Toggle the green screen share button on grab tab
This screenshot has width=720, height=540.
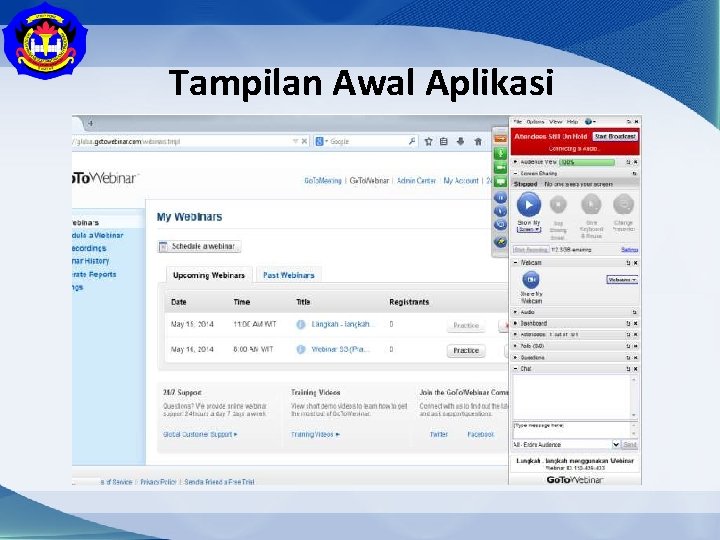pyautogui.click(x=500, y=182)
